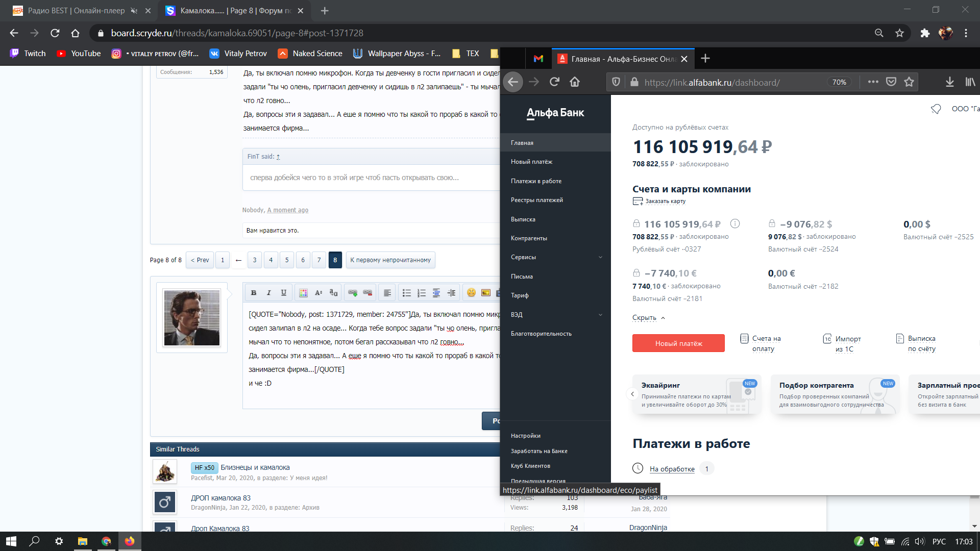Toggle underline formatting in post editor
This screenshot has width=980, height=551.
pyautogui.click(x=284, y=293)
